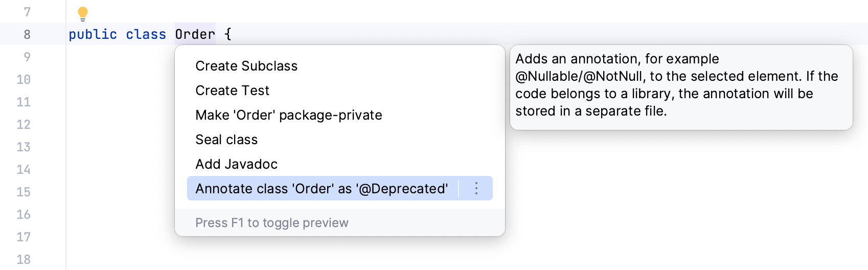Click the yellow lightbulb intention icon

83,13
